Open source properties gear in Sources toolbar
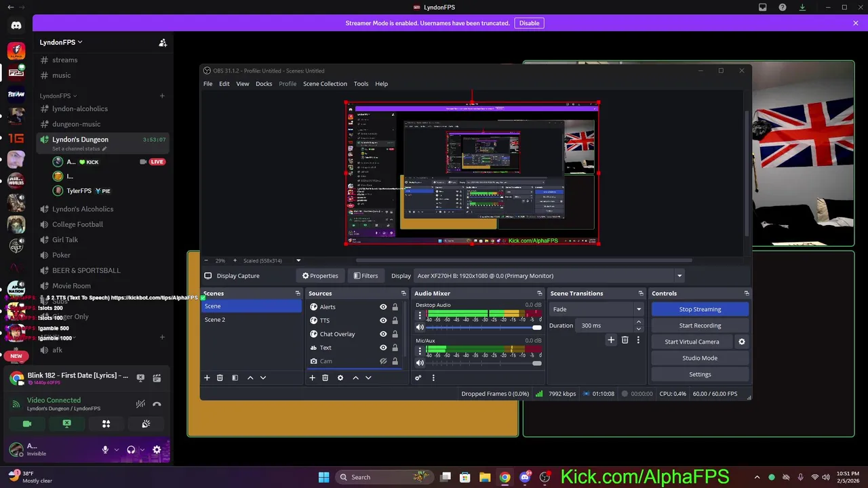This screenshot has width=868, height=488. [340, 378]
